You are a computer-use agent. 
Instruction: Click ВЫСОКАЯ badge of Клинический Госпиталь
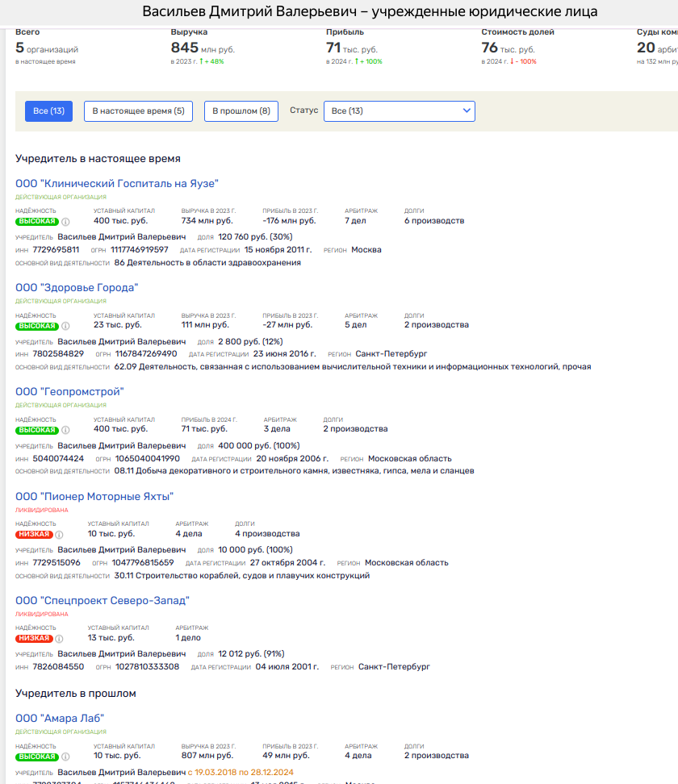pyautogui.click(x=37, y=222)
